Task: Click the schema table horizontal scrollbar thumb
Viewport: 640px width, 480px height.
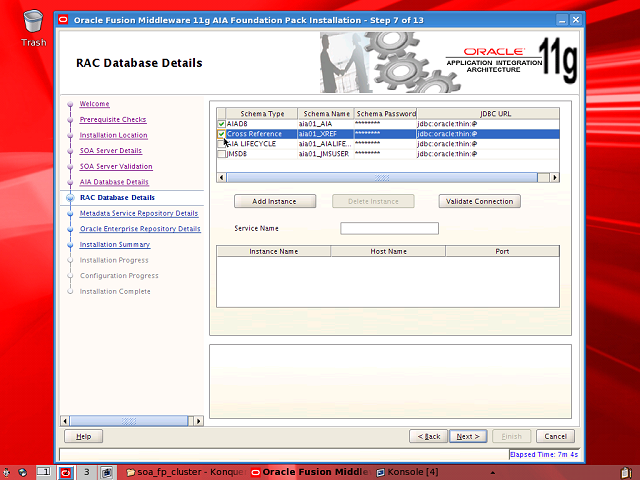Action: [382, 177]
